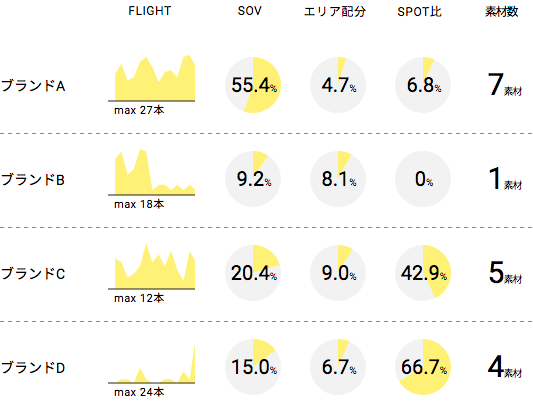Click the SOV column header

[250, 11]
